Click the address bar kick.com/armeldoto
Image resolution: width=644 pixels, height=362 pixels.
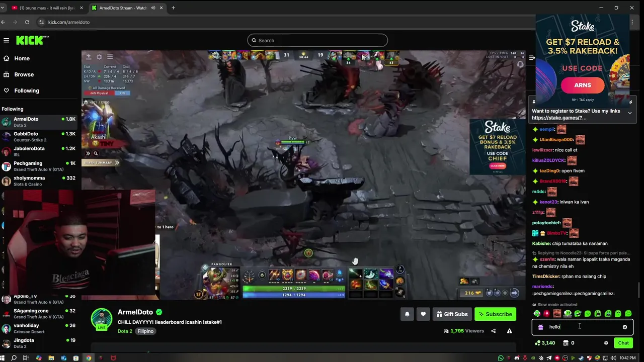[68, 22]
